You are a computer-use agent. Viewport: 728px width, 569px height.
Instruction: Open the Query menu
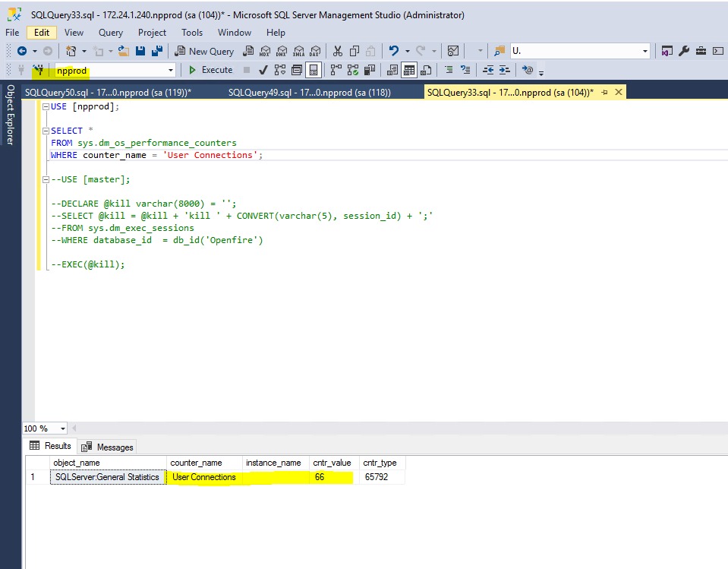111,33
